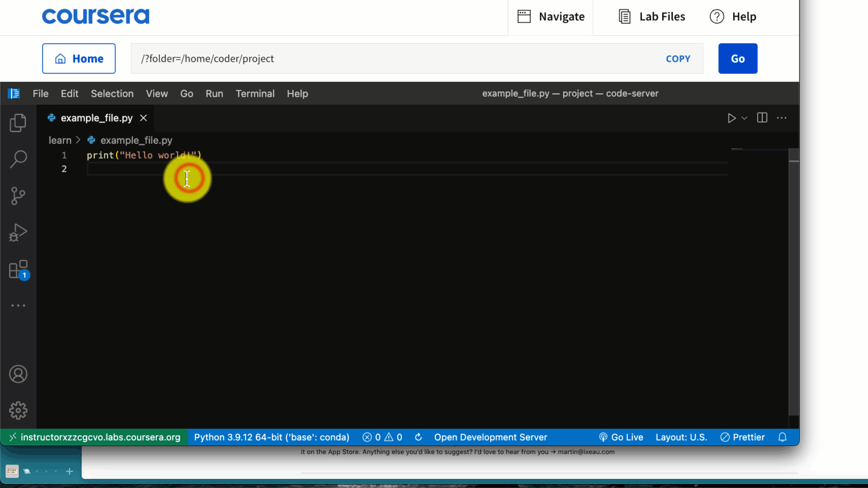Open Lab Files in Coursera header

pyautogui.click(x=651, y=17)
